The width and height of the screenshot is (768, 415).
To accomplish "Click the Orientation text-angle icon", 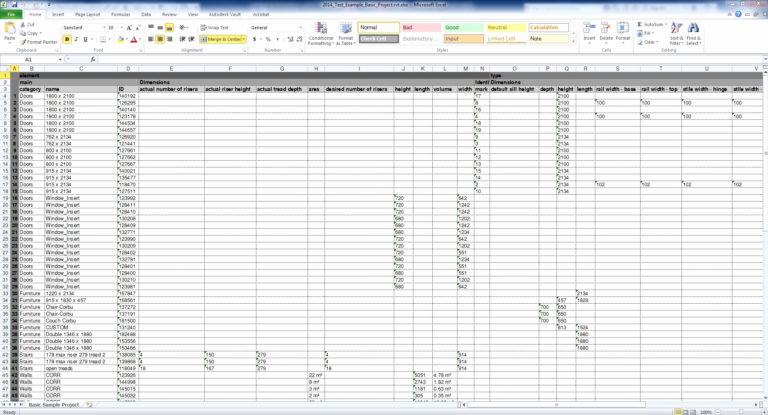I will (183, 28).
